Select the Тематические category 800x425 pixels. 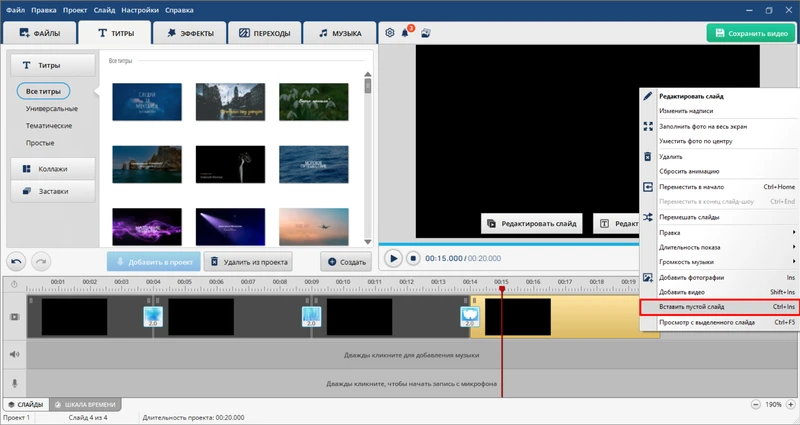pos(49,126)
